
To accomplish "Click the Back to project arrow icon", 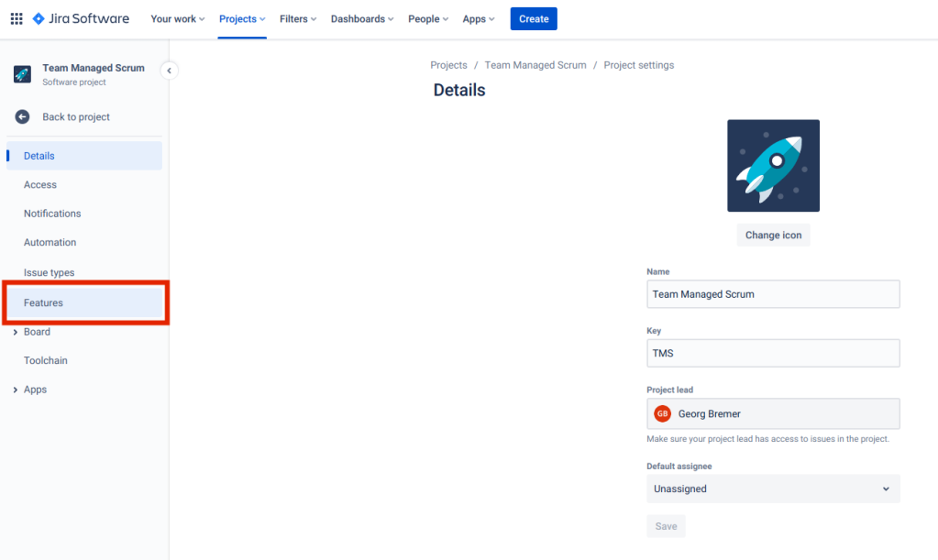I will [x=22, y=116].
